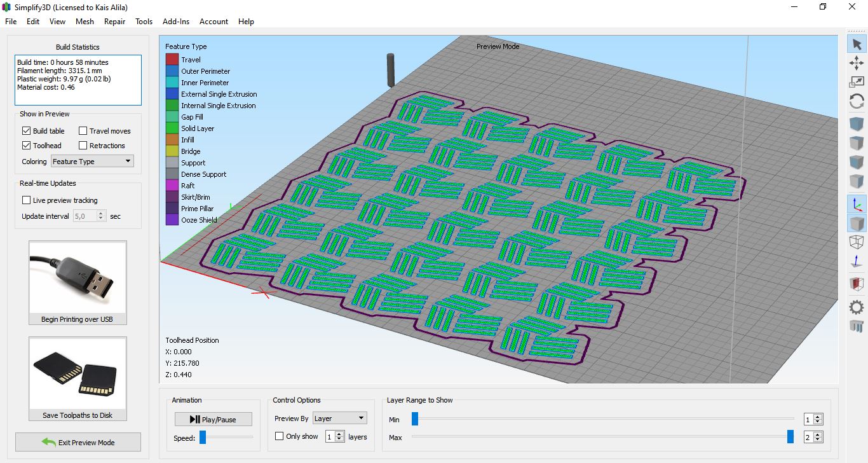Click the "Outer Perimeter" legend label
Screen dimensions: 868x463
click(x=205, y=71)
